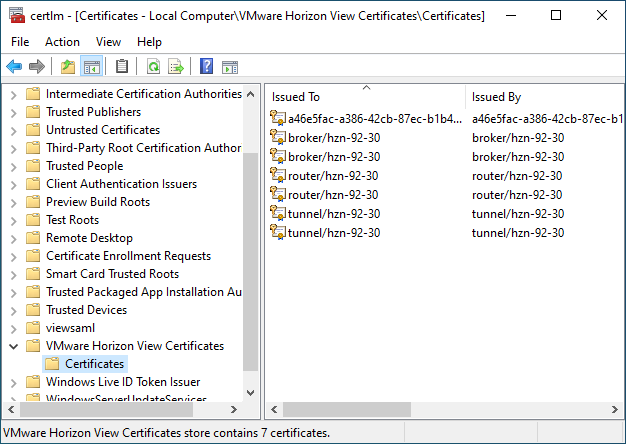Click the Back arrow toolbar icon
Viewport: 626px width, 444px height.
[14, 67]
